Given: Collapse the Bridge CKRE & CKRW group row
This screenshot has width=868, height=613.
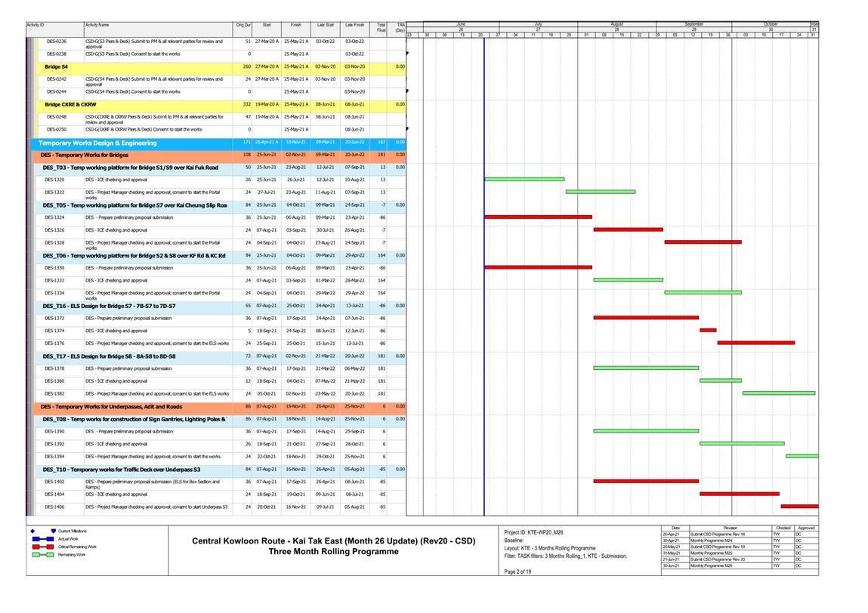Looking at the screenshot, I should pyautogui.click(x=70, y=103).
